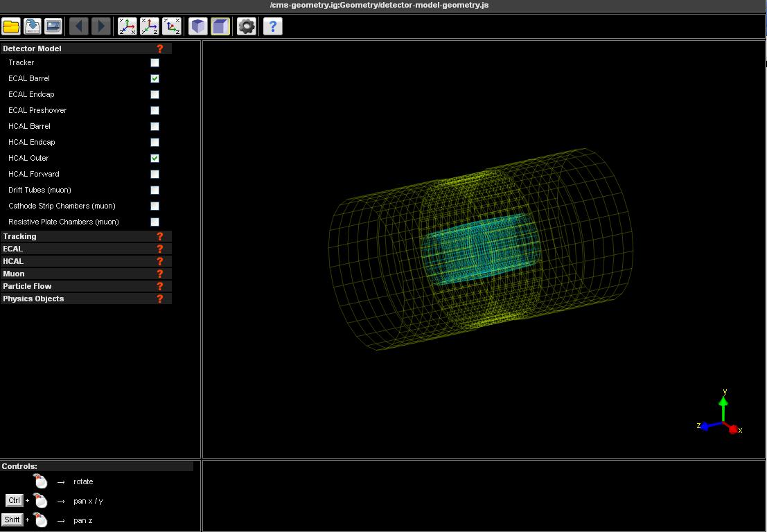This screenshot has height=532, width=767.
Task: Click the screenshot image icon in toolbar
Action: (53, 26)
